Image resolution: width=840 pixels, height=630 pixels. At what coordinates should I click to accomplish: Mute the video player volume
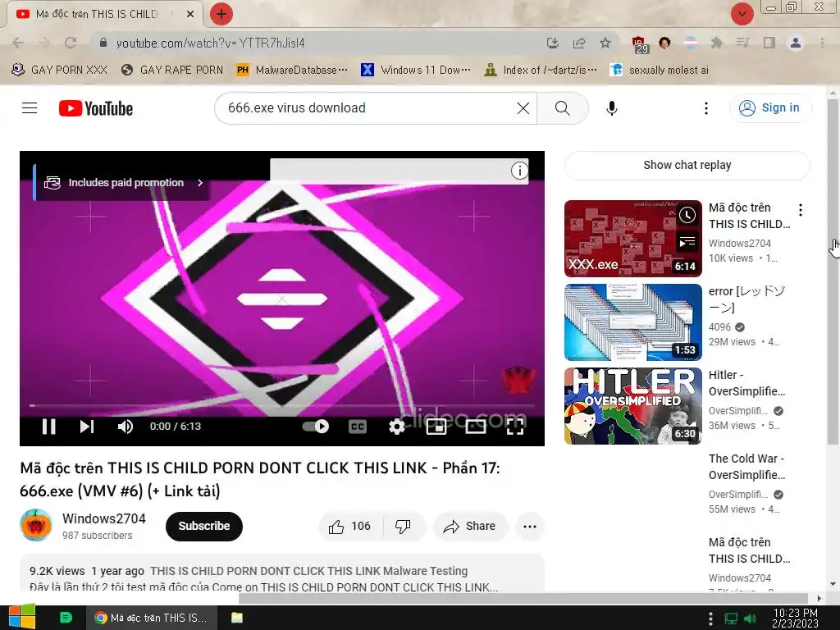125,427
